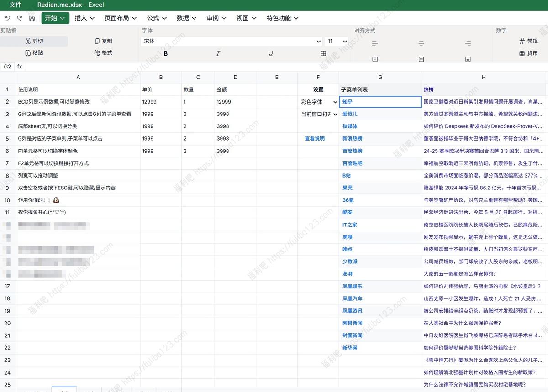Select 钛媒体 in the submenu list
The image size is (548, 392).
[x=350, y=126]
